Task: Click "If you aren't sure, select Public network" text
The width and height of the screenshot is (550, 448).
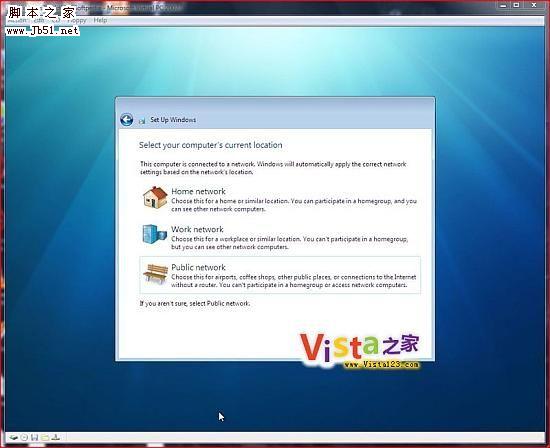Action: pos(195,303)
